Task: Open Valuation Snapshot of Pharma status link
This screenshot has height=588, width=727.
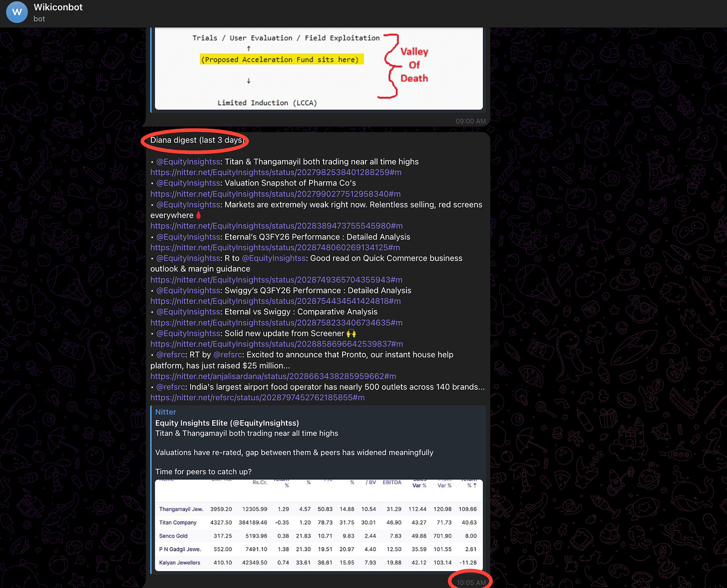Action: 275,194
